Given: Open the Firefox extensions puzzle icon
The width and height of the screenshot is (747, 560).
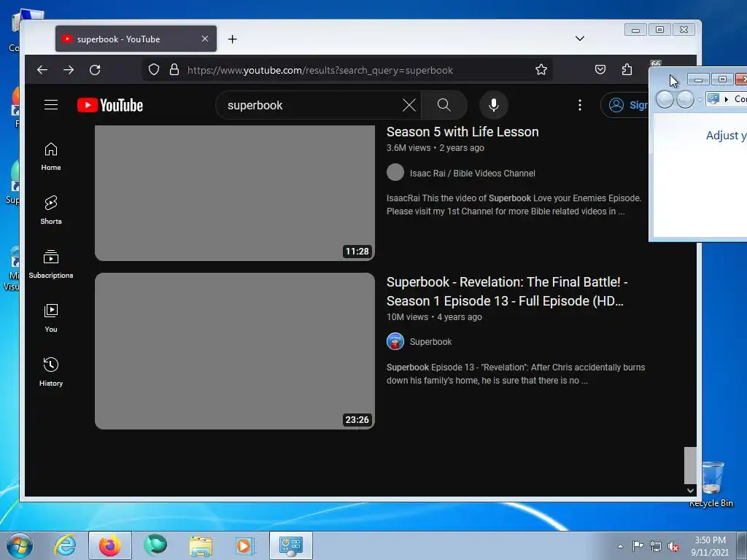Looking at the screenshot, I should (627, 70).
